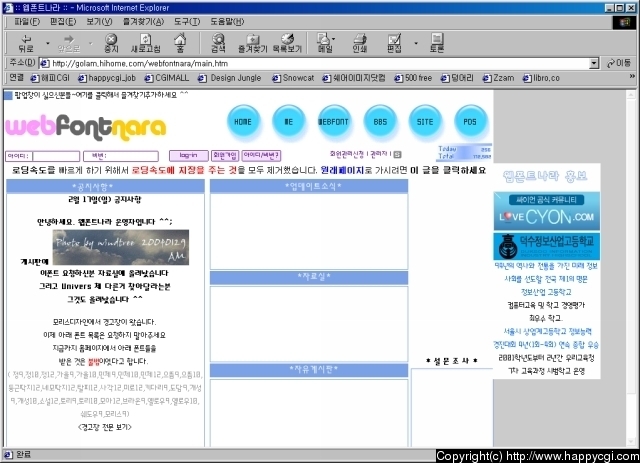Open the LoveCYON.com banner

pyautogui.click(x=547, y=211)
